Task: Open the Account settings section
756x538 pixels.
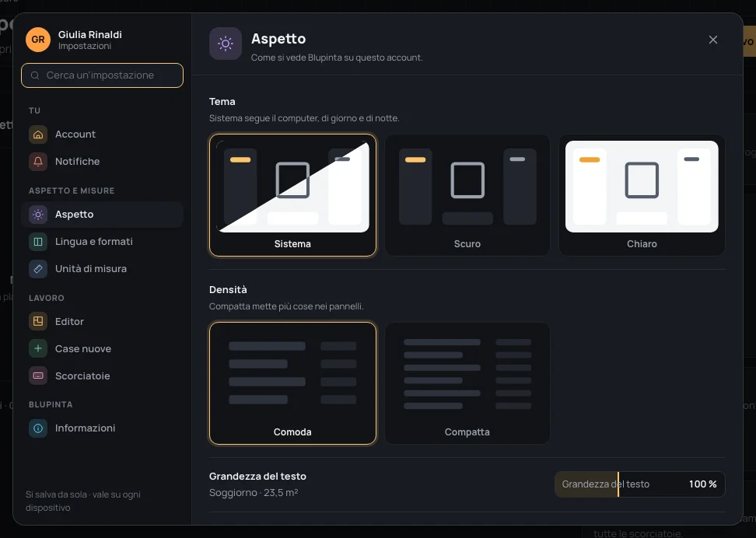Action: [x=102, y=134]
